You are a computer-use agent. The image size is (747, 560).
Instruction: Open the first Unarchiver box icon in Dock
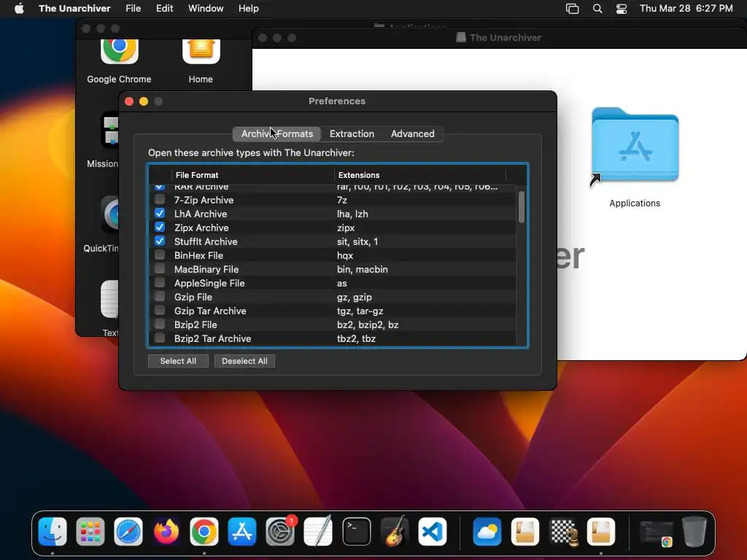coord(525,531)
